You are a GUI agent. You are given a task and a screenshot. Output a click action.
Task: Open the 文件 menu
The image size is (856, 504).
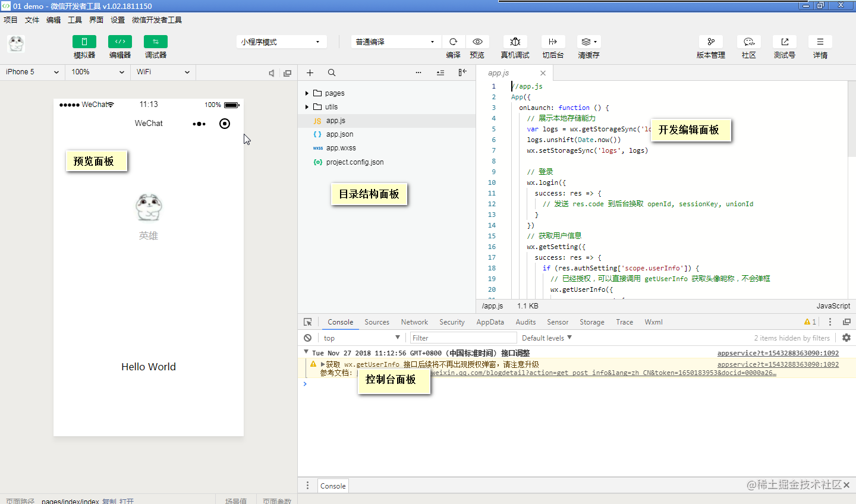[x=32, y=20]
